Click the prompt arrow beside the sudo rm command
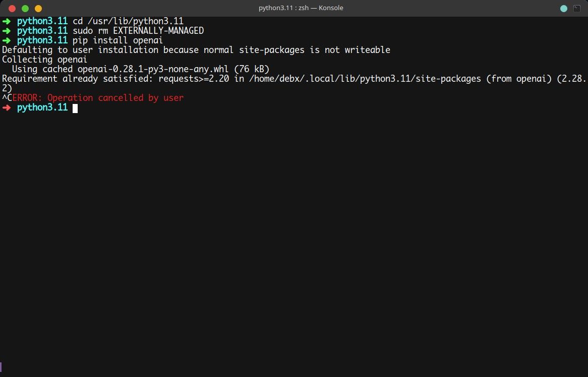 pos(6,30)
